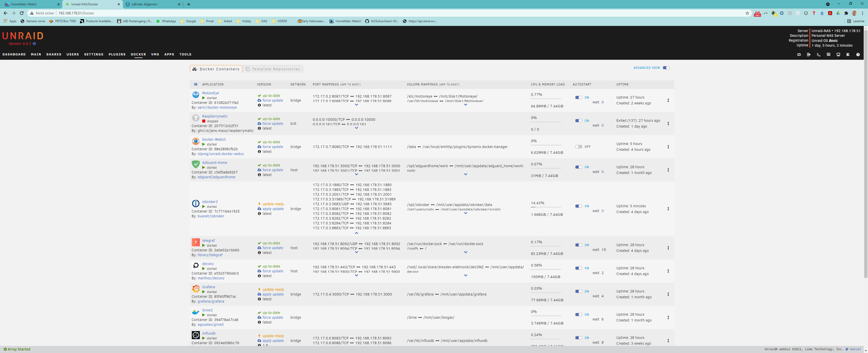Go to the Settings menu
Viewport: 868px width, 353px height.
94,54
